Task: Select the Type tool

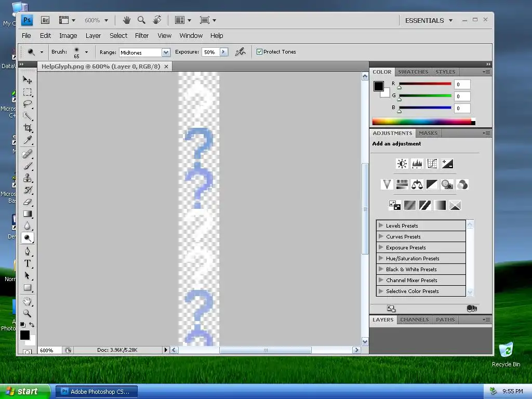Action: pos(27,263)
